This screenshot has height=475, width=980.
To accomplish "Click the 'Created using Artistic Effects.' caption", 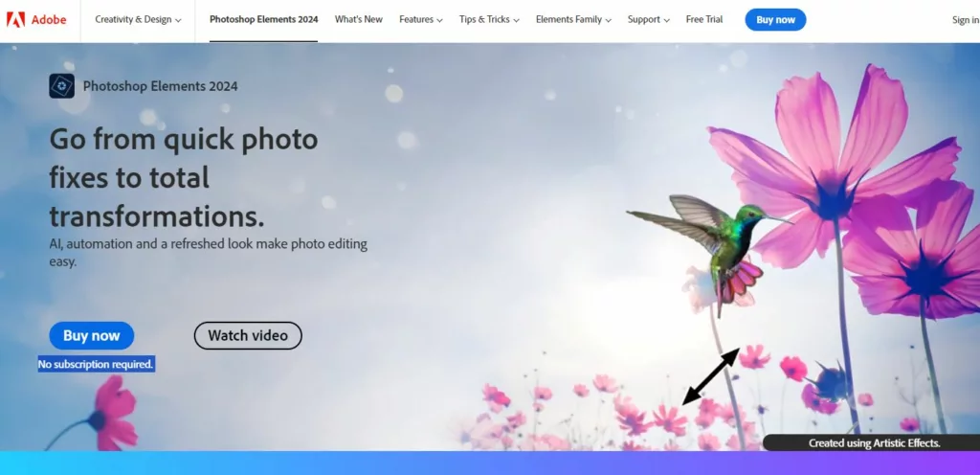I will [x=875, y=443].
